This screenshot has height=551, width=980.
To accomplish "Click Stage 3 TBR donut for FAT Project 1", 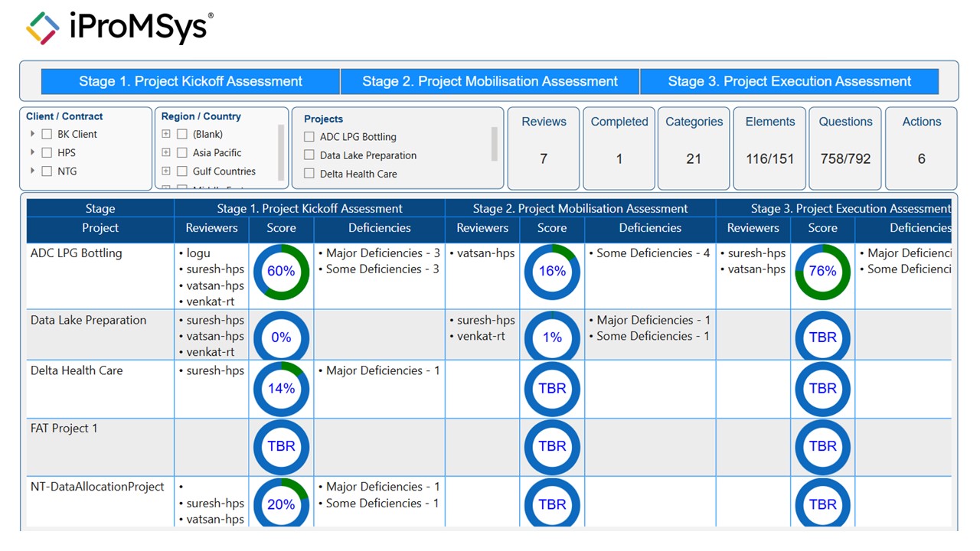I will coord(823,447).
